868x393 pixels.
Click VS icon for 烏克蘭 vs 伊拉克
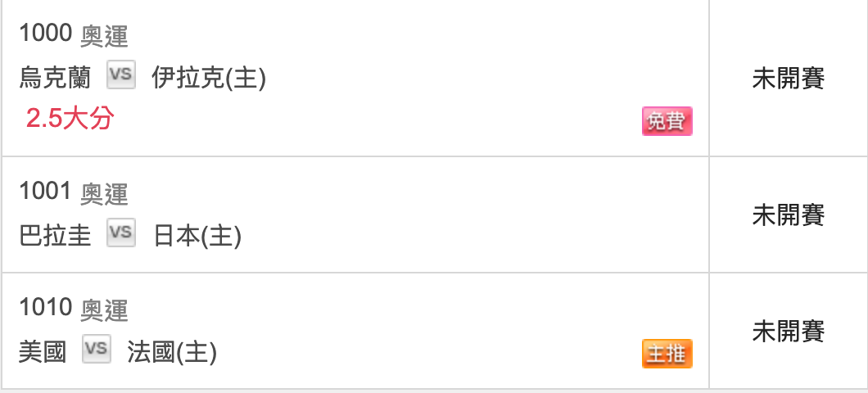[121, 75]
